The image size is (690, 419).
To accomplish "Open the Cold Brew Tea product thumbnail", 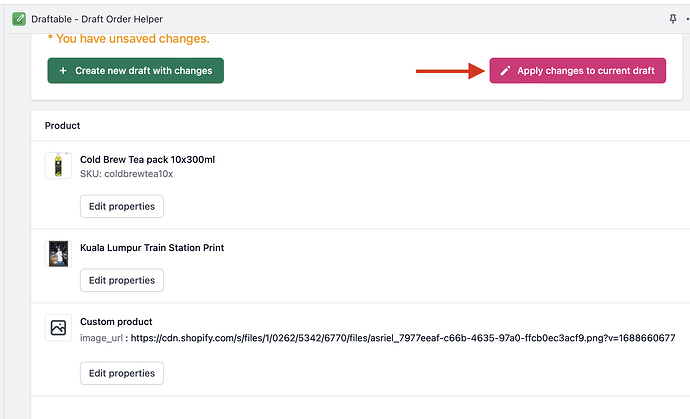I will pos(58,165).
